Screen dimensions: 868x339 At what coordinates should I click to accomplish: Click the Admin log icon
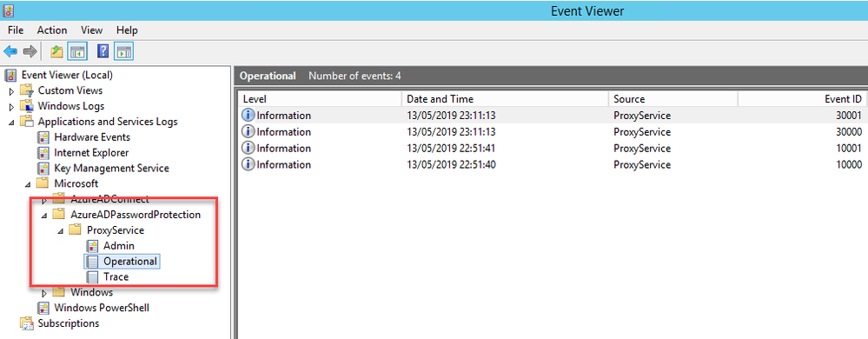click(92, 245)
